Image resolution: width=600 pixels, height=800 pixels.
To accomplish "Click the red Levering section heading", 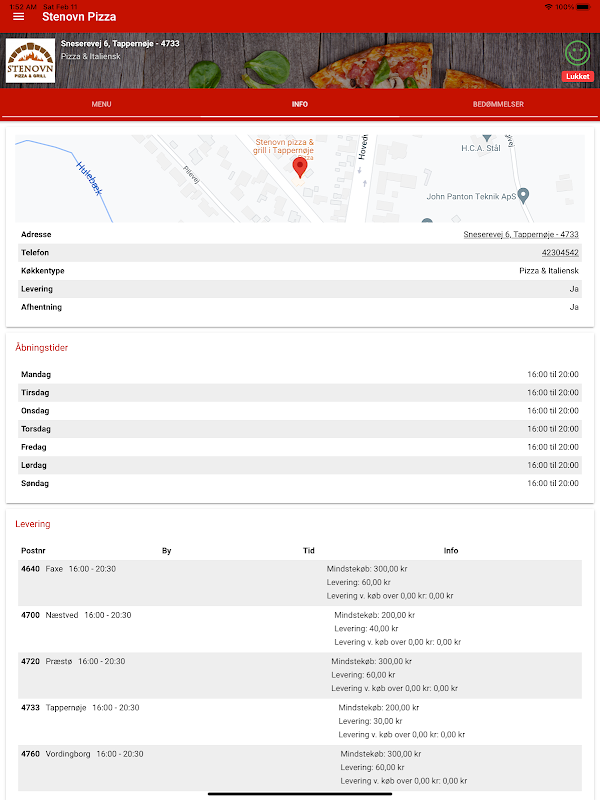I will [33, 524].
